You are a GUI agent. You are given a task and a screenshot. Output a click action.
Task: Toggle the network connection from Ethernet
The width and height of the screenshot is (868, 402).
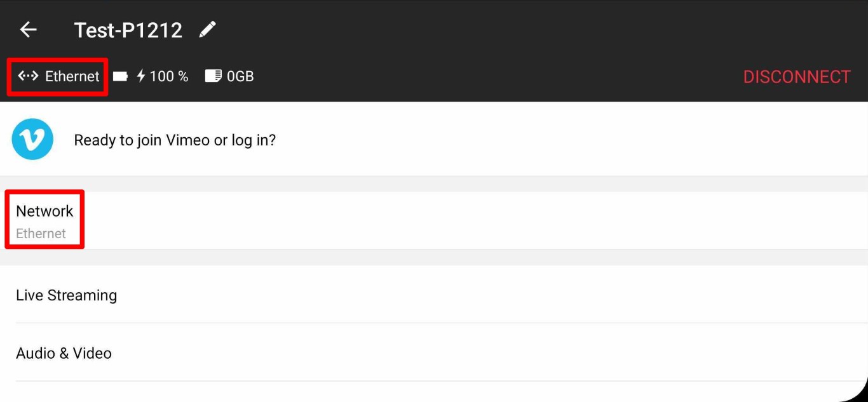[44, 220]
